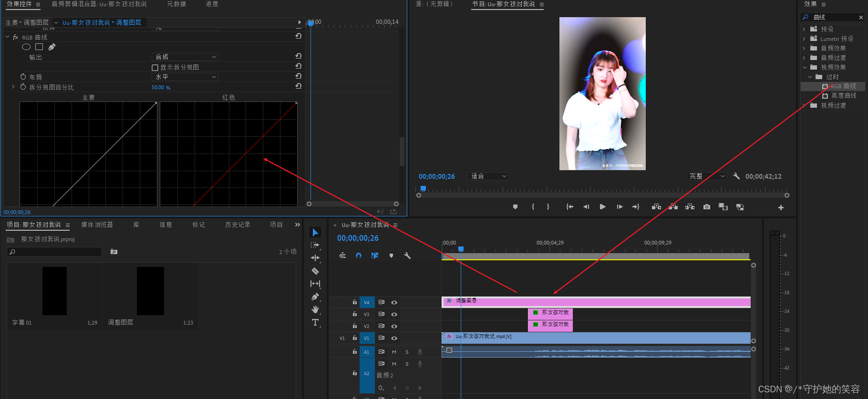Collapse the Video Effects folder
The width and height of the screenshot is (868, 399).
805,67
